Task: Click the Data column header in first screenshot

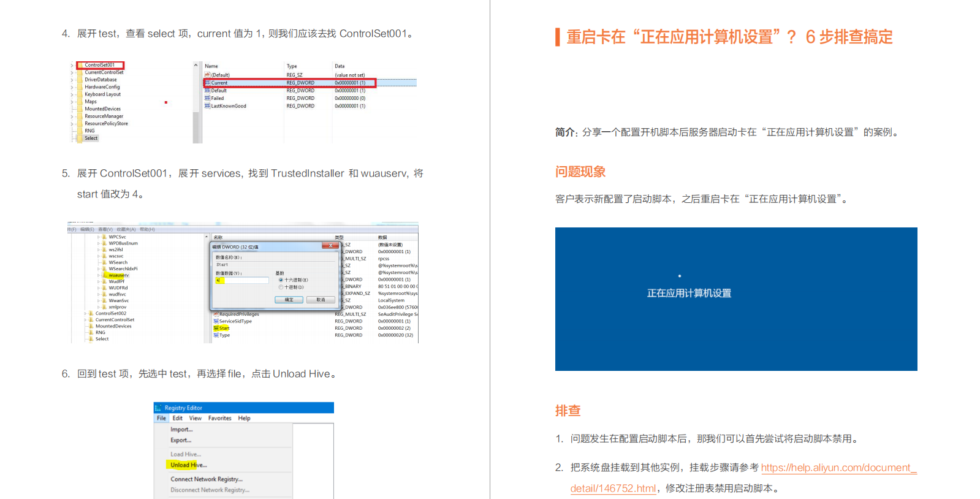Action: (x=340, y=66)
